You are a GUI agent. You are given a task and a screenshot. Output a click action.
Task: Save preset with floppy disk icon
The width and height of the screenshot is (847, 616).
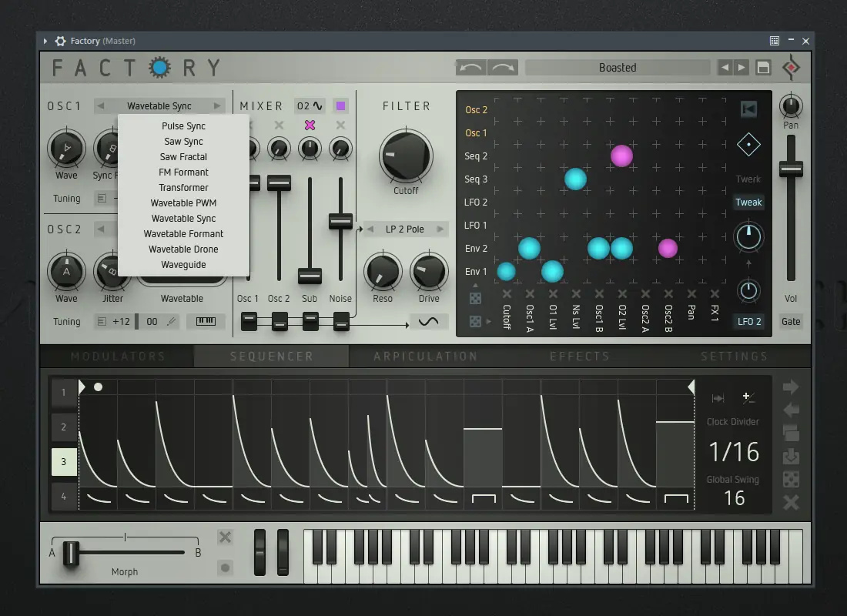763,68
